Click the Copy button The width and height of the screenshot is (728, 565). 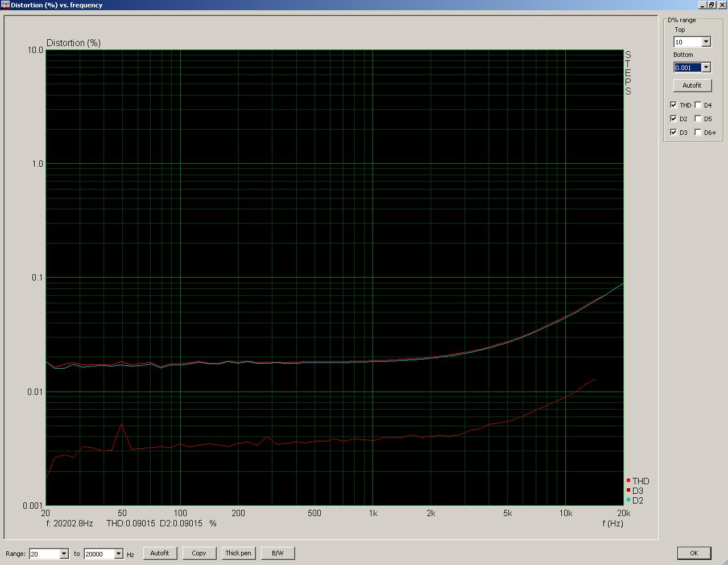click(x=199, y=553)
